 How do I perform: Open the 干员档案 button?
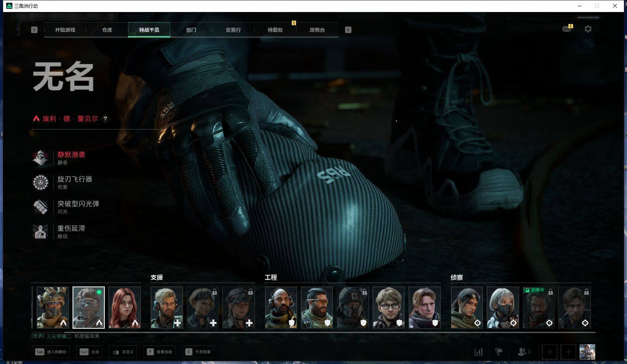click(x=198, y=352)
